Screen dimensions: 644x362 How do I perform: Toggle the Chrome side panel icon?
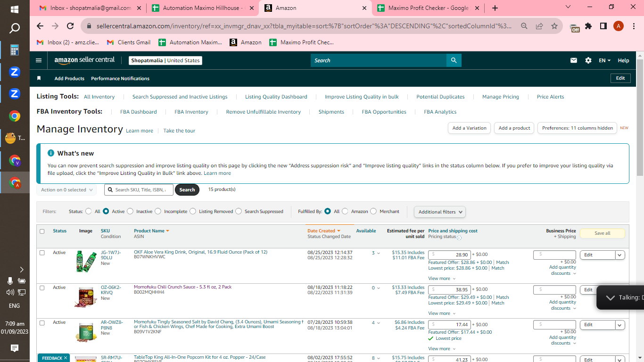603,26
